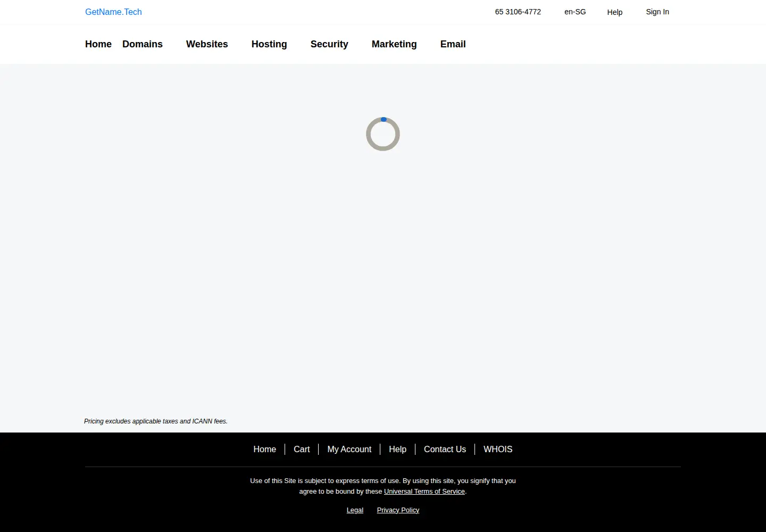Expand the Marketing menu
This screenshot has width=766, height=532.
(394, 44)
